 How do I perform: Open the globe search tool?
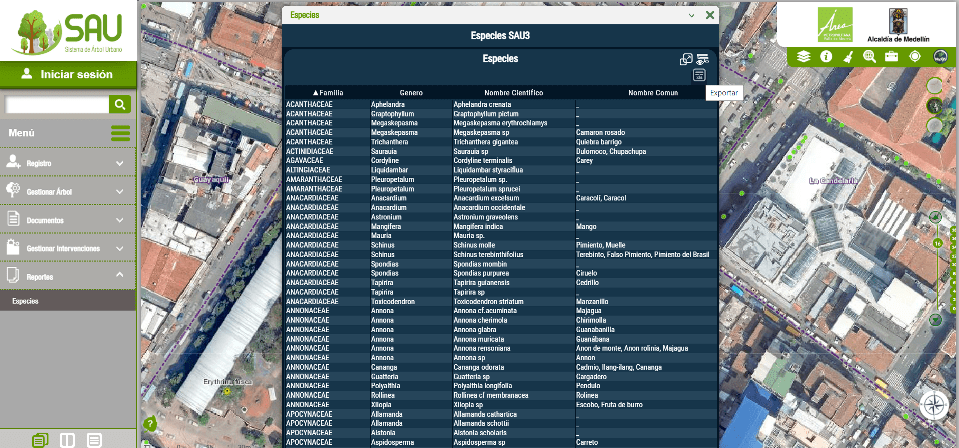coord(869,57)
